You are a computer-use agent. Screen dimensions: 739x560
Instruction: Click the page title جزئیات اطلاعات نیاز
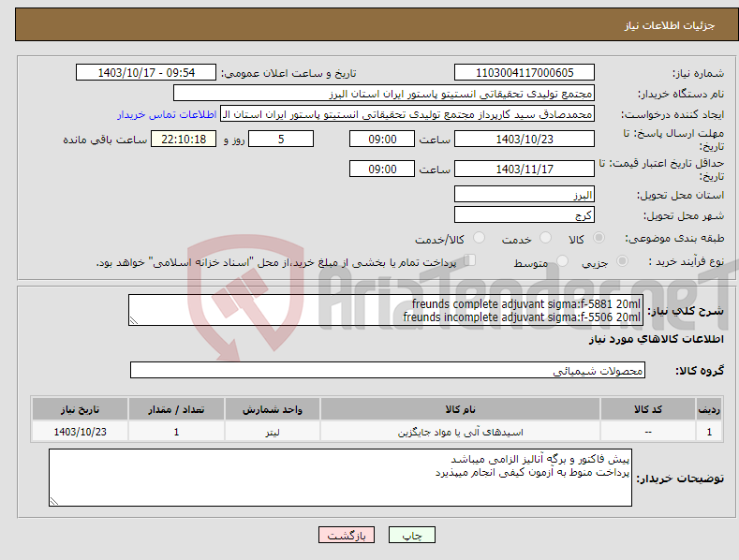coord(670,25)
